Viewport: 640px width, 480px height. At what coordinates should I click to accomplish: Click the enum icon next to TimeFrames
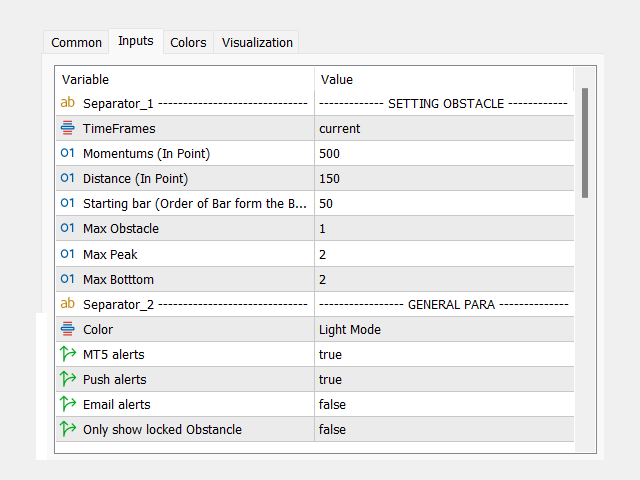(68, 128)
